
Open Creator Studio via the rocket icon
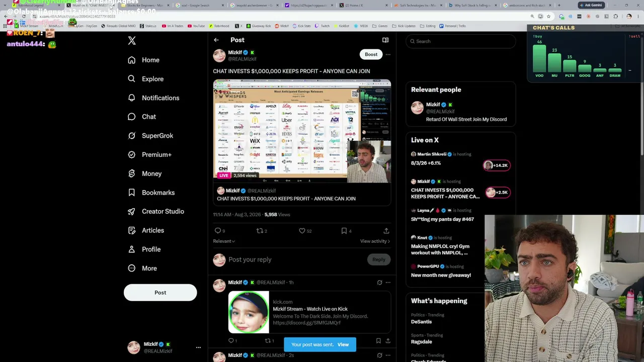(132, 212)
